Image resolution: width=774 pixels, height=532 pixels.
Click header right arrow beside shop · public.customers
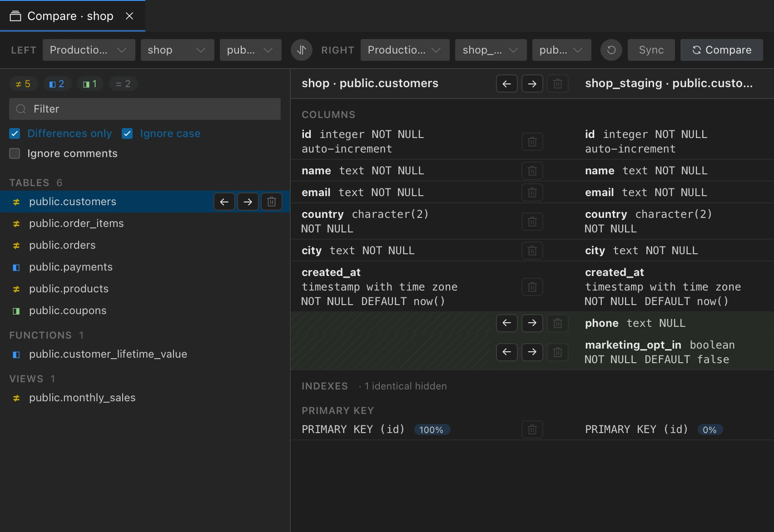click(x=532, y=84)
